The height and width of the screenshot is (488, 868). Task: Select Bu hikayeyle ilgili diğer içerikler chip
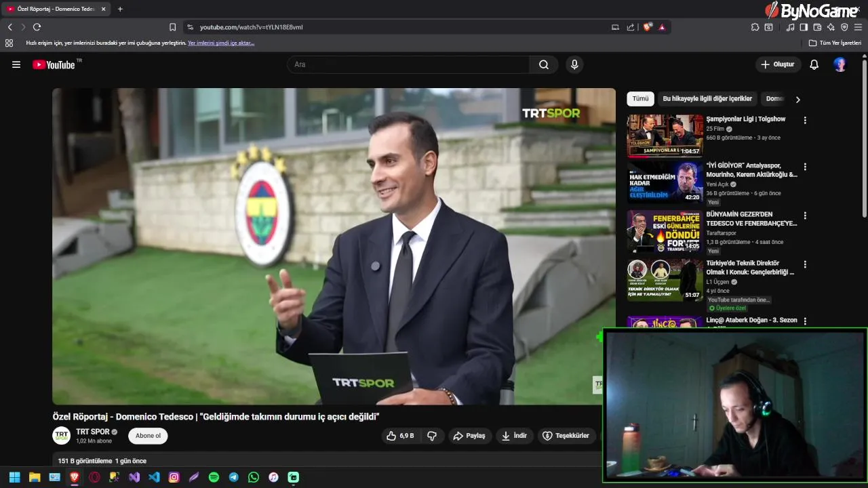tap(707, 99)
